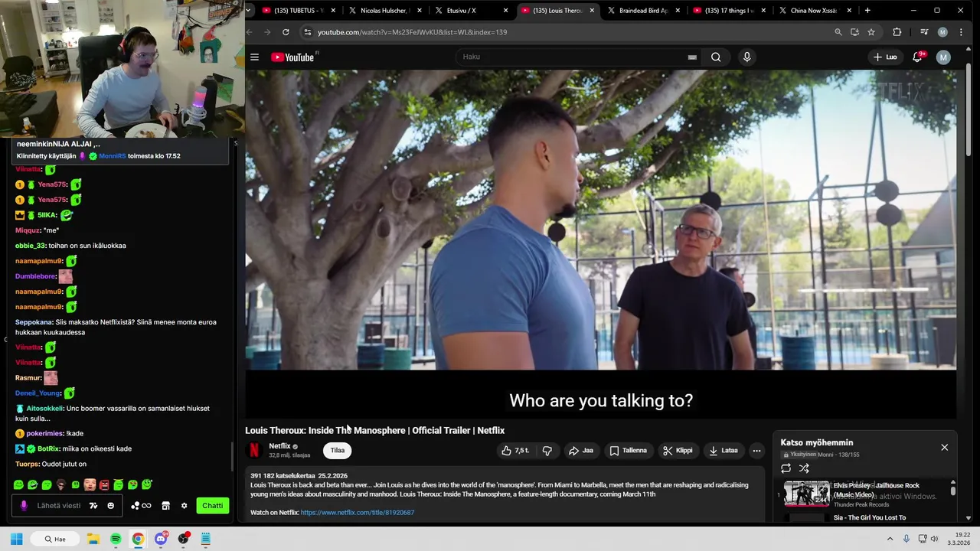The width and height of the screenshot is (980, 551).
Task: Open Chrome profile avatar in toolbar
Action: coord(942,32)
